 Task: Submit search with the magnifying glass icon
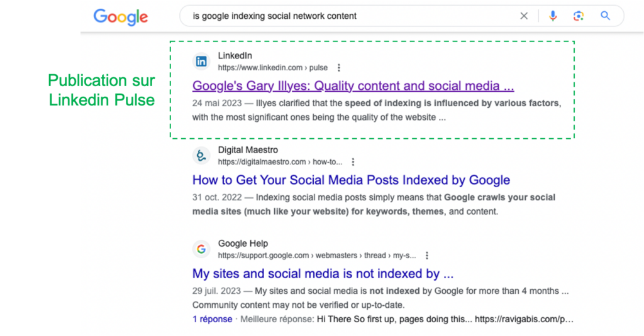point(605,16)
